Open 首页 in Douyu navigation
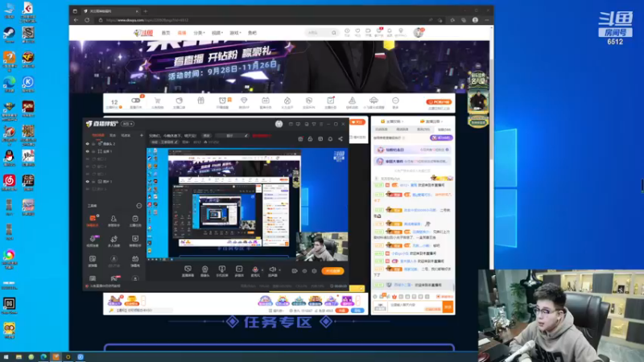The image size is (644, 362). [x=166, y=33]
